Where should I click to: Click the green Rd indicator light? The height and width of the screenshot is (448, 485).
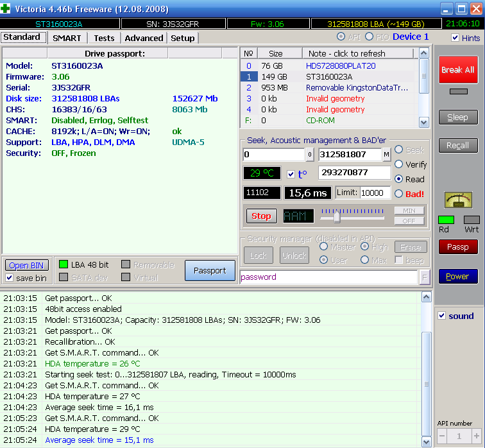click(446, 220)
